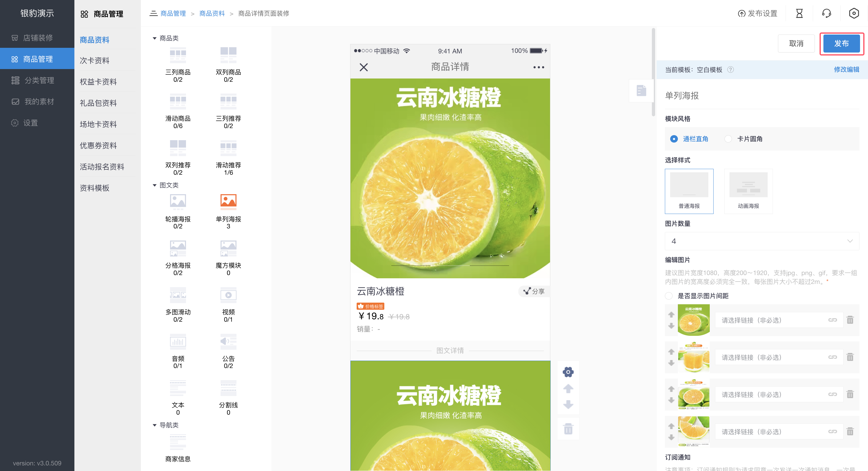Toggle 是否显示图片间距 option

click(x=669, y=296)
